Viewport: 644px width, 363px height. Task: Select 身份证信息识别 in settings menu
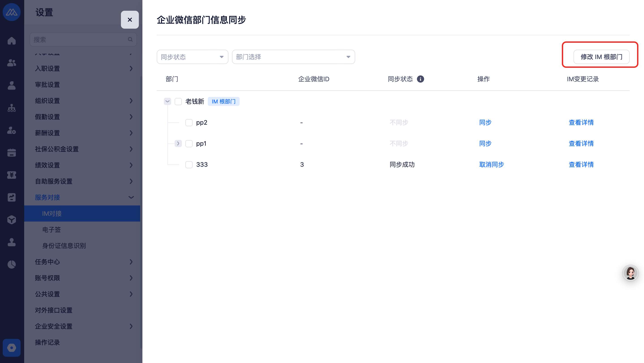(64, 246)
